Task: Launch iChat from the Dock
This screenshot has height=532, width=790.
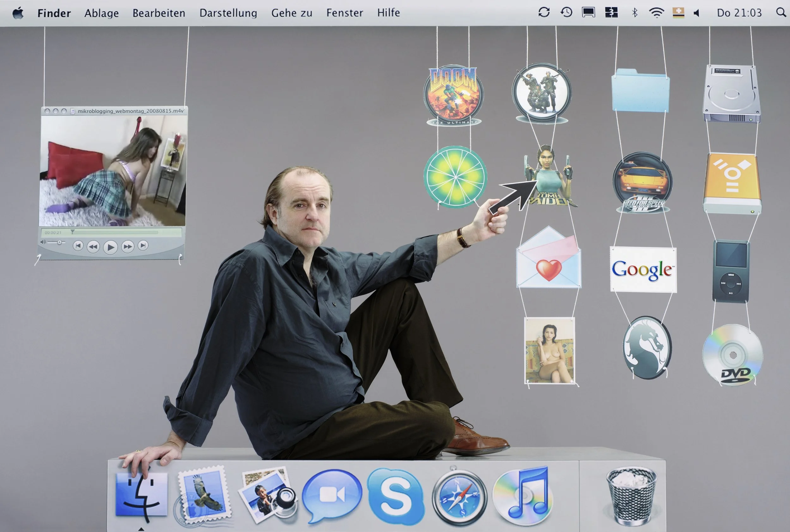Action: 332,496
